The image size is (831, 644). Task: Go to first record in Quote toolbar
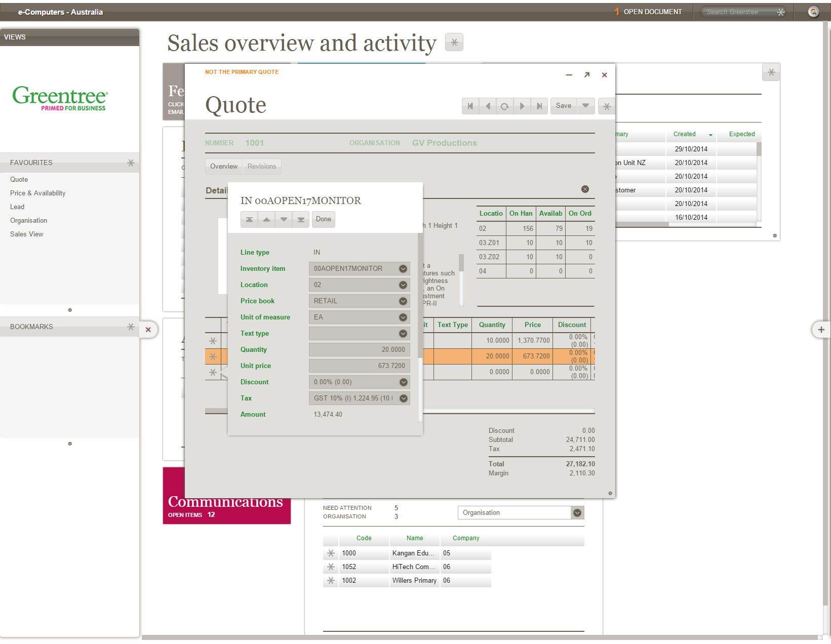pos(470,106)
